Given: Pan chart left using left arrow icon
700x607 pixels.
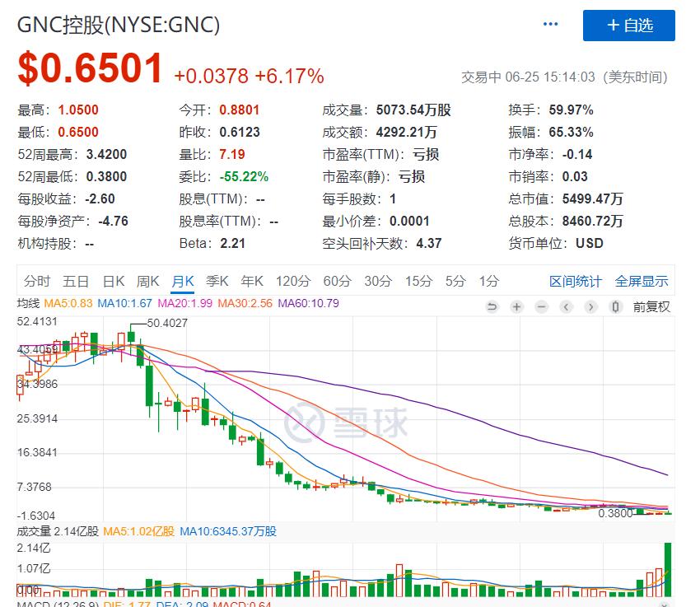Looking at the screenshot, I should (x=565, y=306).
